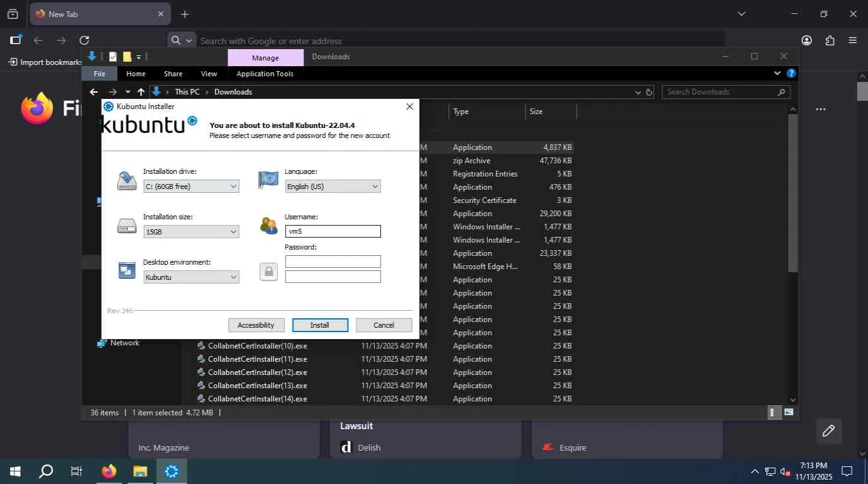This screenshot has width=868, height=484.
Task: Select the Manage contextual tab
Action: point(266,57)
